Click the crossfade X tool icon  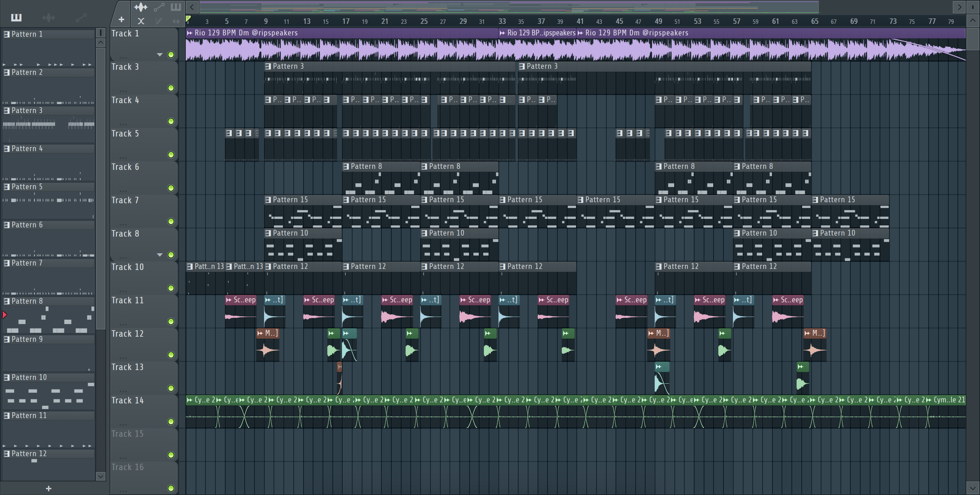pos(141,21)
